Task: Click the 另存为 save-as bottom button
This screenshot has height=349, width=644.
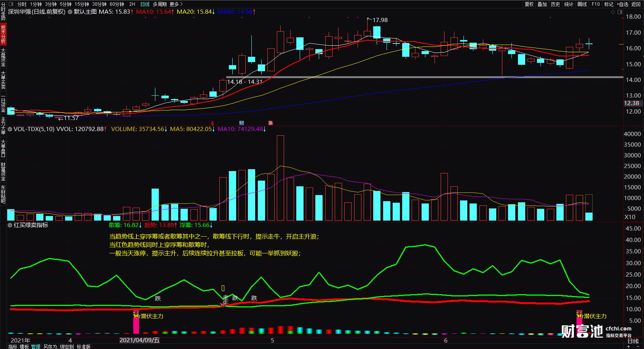Action: click(x=50, y=347)
